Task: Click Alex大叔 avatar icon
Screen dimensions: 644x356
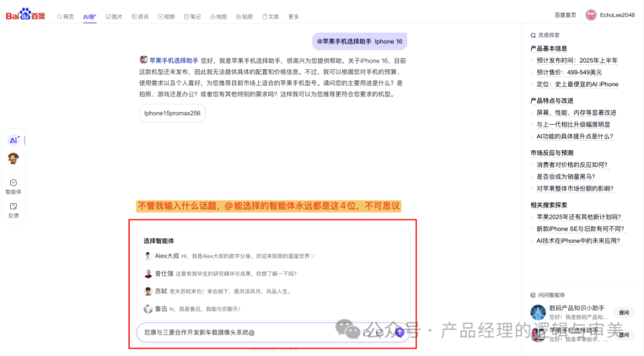Action: 148,256
